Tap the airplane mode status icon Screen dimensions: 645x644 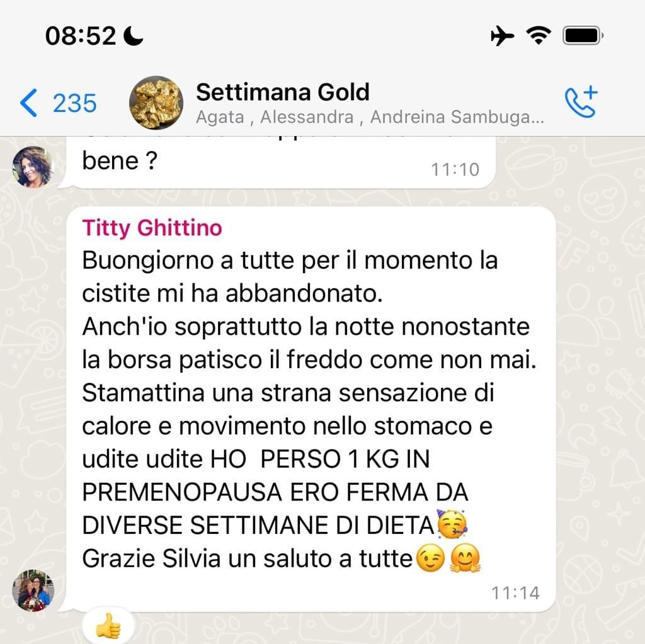502,35
